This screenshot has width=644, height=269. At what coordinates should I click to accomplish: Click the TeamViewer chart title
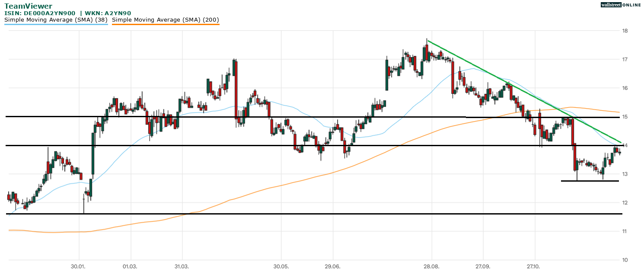[x=28, y=6]
